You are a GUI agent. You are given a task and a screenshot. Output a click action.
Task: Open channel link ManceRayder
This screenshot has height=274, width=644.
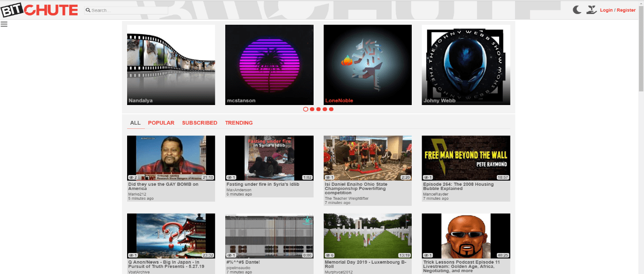pyautogui.click(x=436, y=194)
